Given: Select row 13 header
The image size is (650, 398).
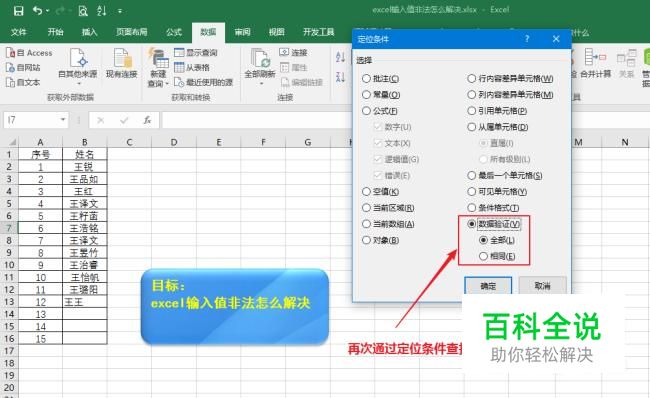Looking at the screenshot, I should coord(9,302).
